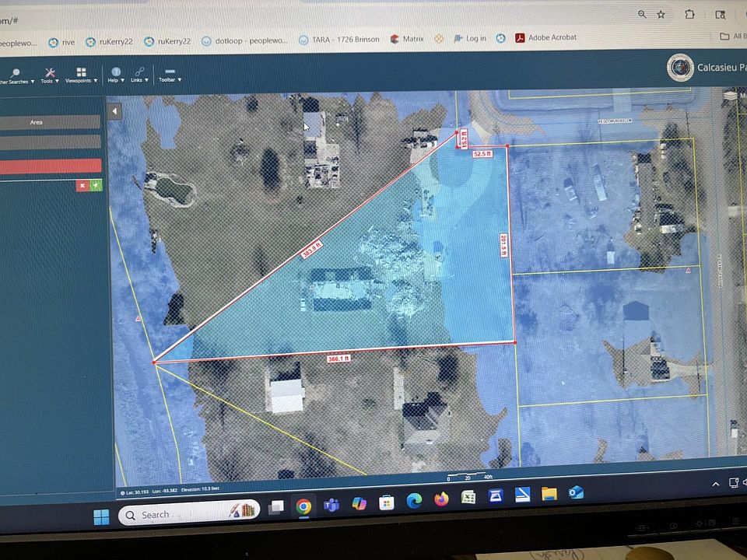
Task: Click the 52.5 ft measurement label
Action: tap(482, 154)
